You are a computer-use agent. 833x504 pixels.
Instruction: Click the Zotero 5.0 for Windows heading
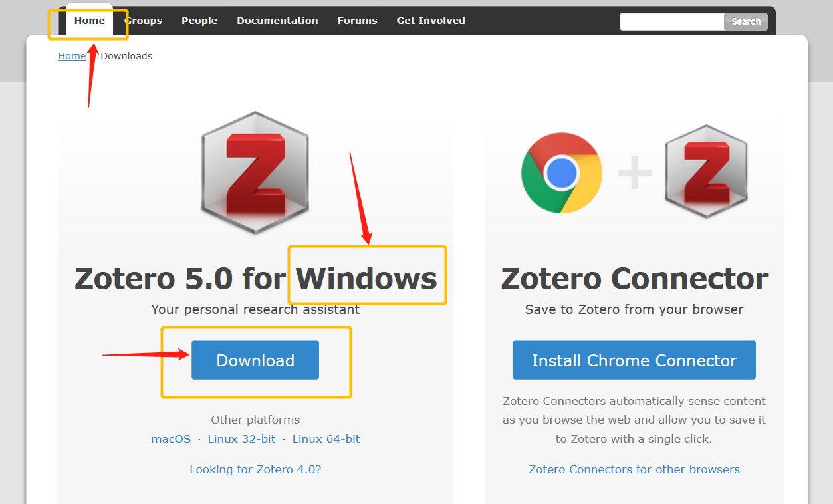pos(256,278)
